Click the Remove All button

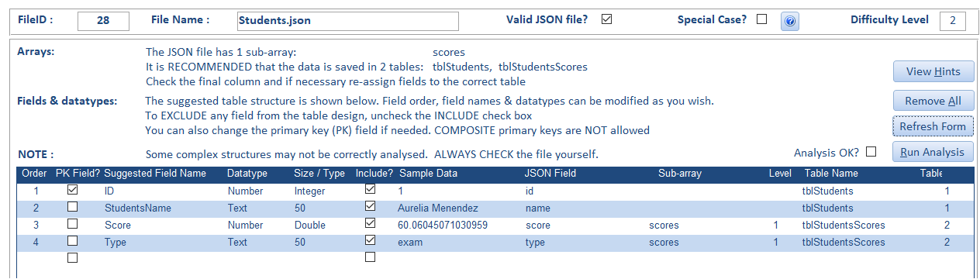[x=933, y=101]
